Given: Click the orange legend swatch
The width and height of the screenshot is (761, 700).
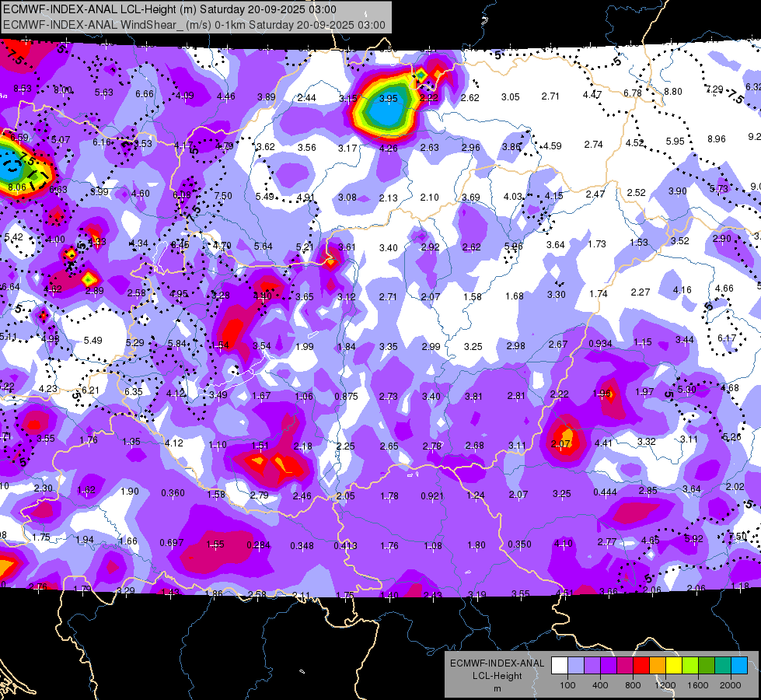Looking at the screenshot, I should [x=658, y=666].
